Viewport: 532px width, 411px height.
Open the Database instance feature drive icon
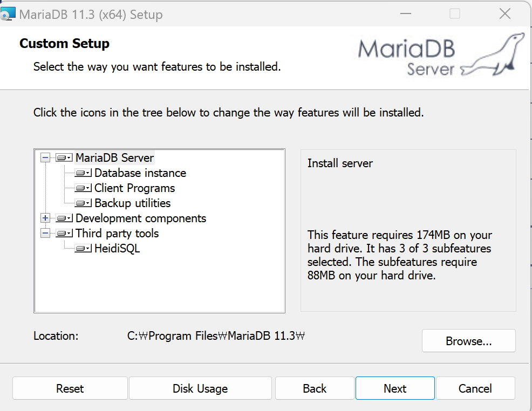[x=83, y=173]
